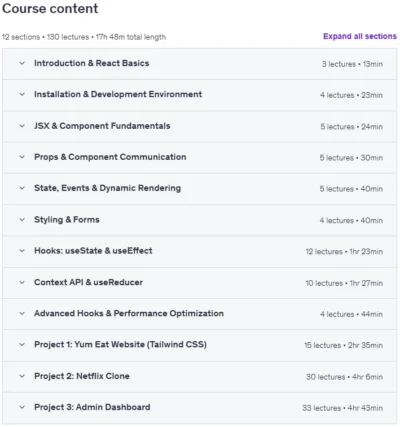
Task: Expand chevron for Context API & useReducer
Action: (x=22, y=282)
